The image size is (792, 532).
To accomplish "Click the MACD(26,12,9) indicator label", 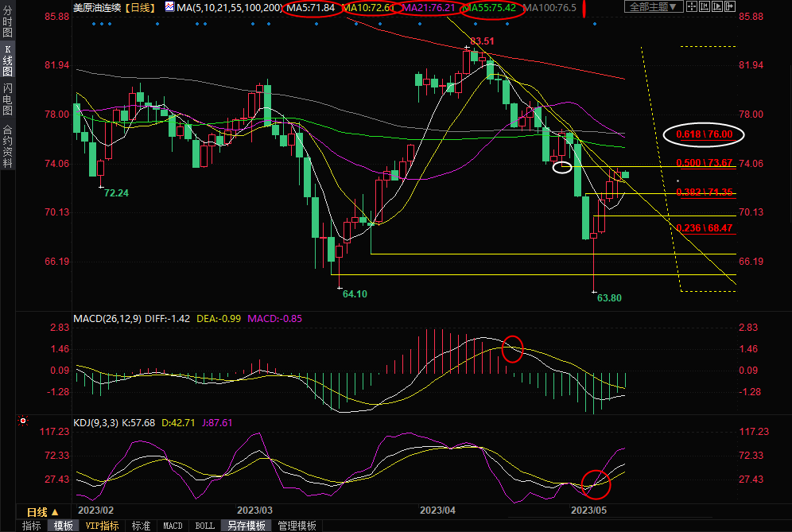I will click(x=107, y=319).
